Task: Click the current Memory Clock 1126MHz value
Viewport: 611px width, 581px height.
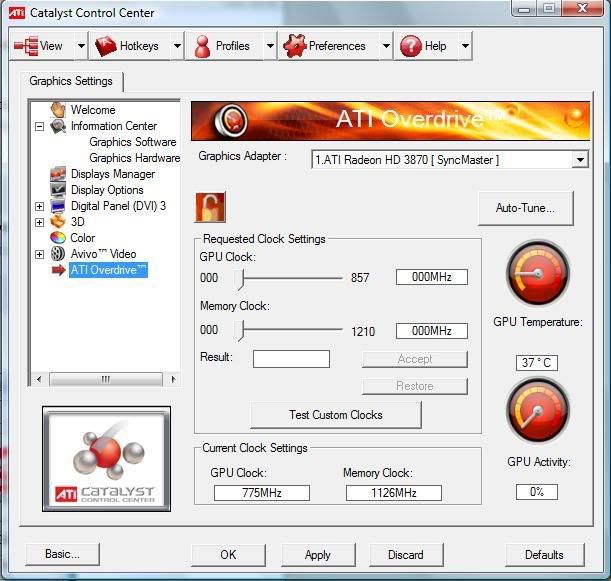Action: 394,493
